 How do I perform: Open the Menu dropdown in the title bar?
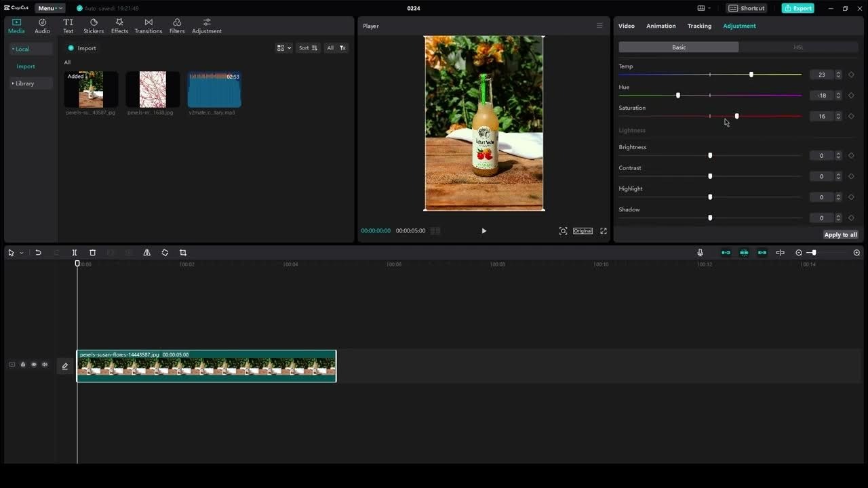[x=50, y=7]
